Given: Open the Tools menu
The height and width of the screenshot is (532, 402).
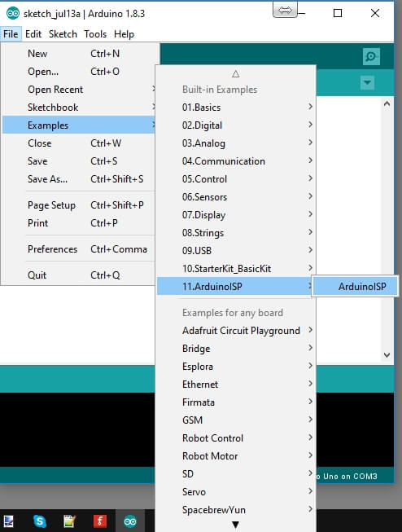Looking at the screenshot, I should click(x=95, y=34).
